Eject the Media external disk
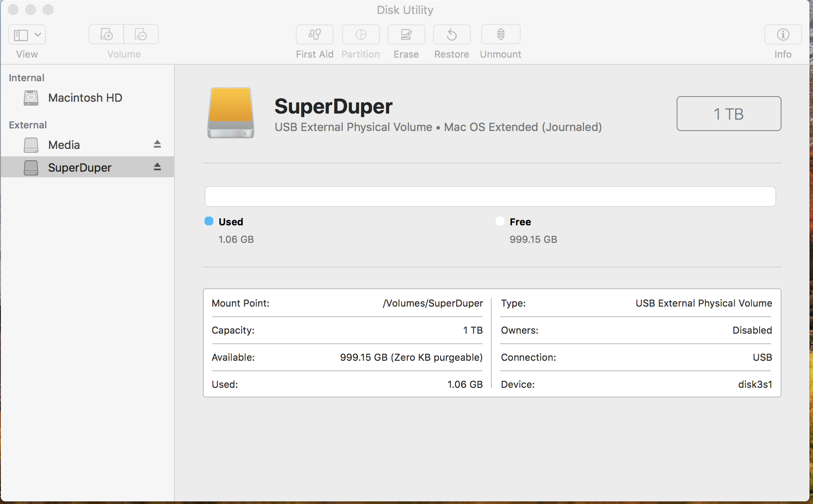Image resolution: width=813 pixels, height=504 pixels. (157, 145)
